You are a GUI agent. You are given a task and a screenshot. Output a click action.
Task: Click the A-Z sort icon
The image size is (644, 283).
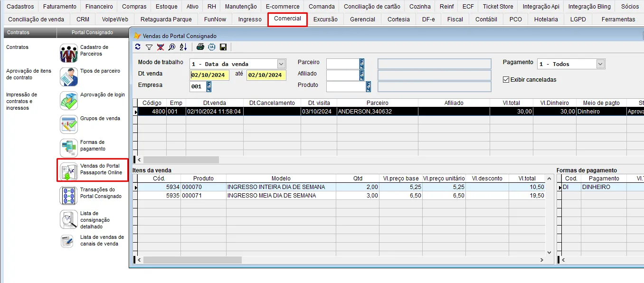[183, 47]
